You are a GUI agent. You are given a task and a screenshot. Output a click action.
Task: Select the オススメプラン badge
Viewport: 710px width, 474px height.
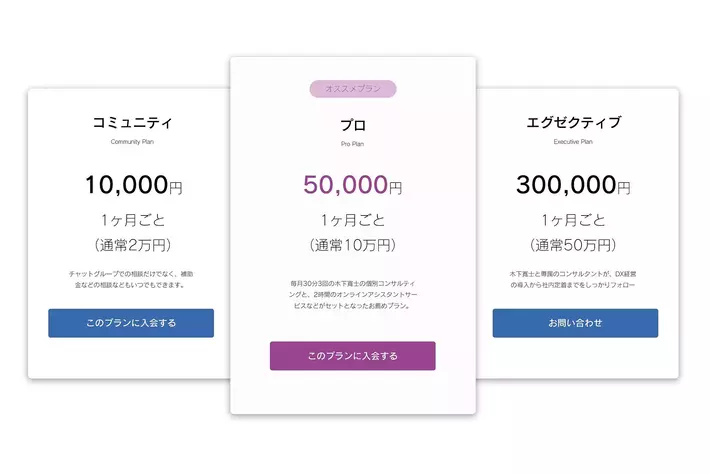tap(353, 89)
